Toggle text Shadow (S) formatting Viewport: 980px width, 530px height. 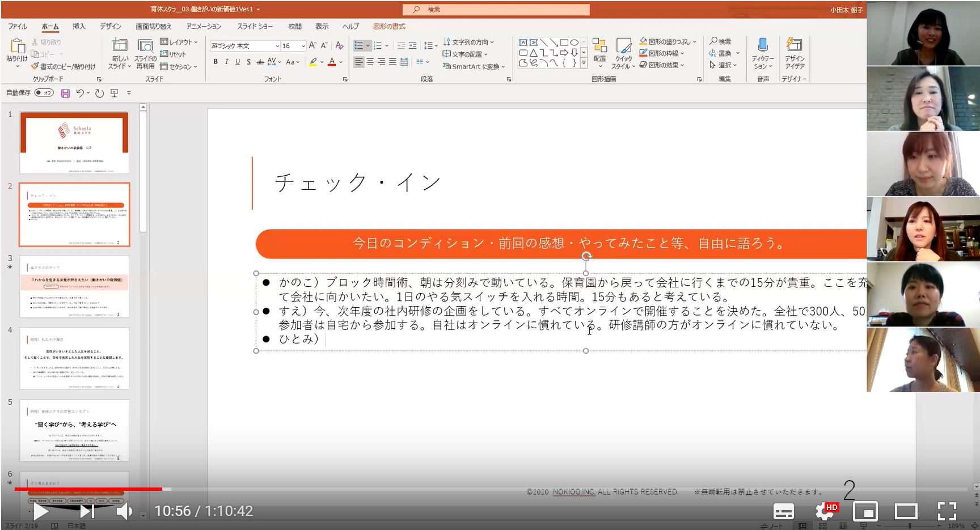coord(248,62)
